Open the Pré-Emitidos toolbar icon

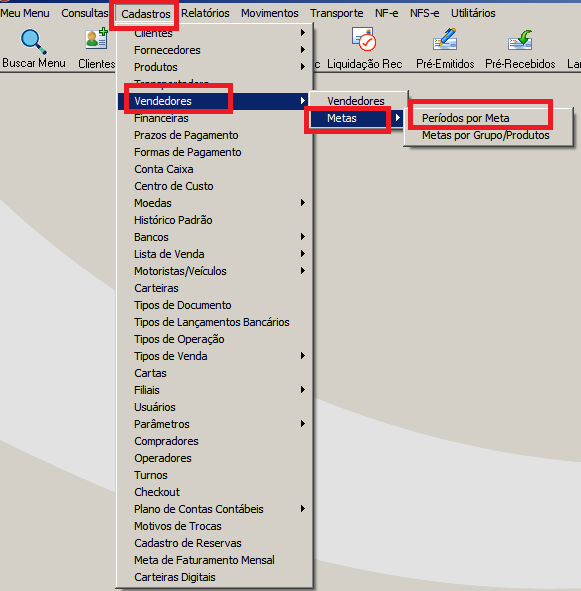click(x=445, y=39)
